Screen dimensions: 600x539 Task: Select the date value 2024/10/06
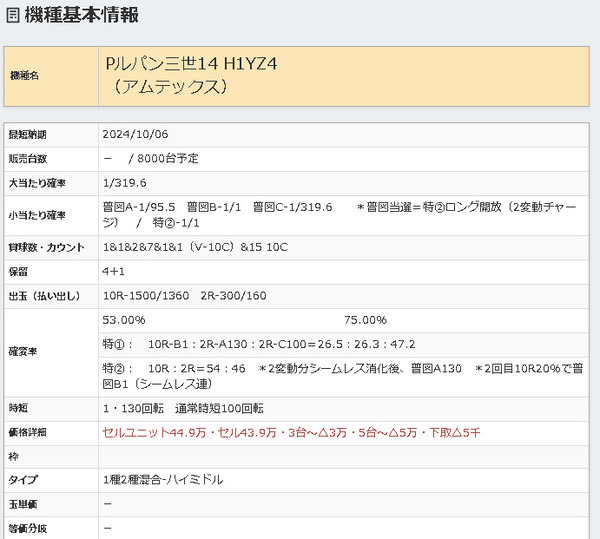point(135,134)
